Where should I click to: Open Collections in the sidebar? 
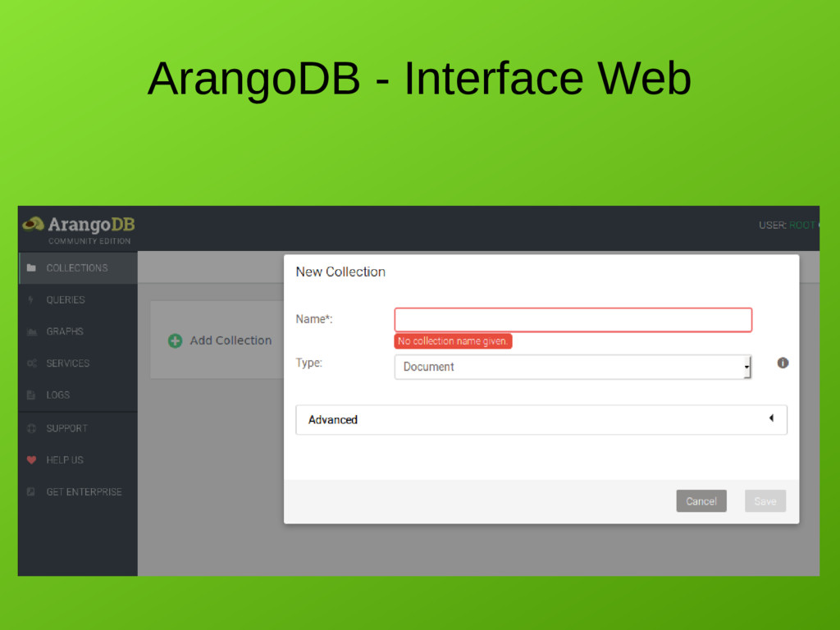click(x=78, y=268)
